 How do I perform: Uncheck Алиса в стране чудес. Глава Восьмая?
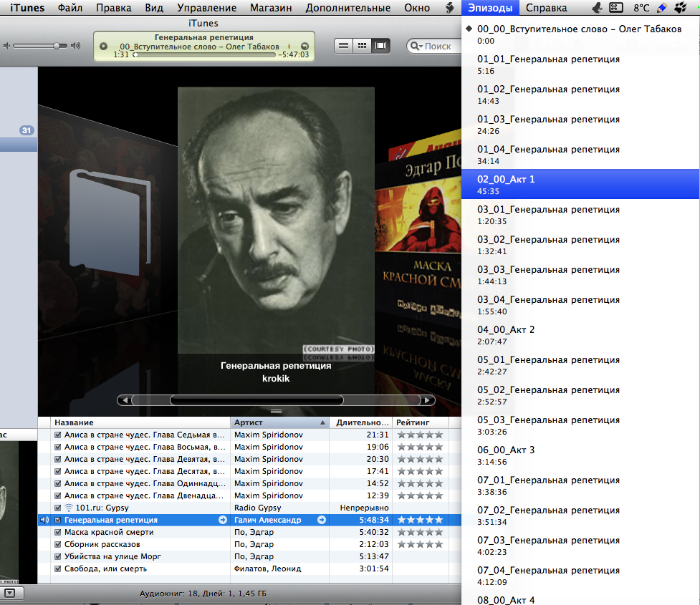click(57, 447)
